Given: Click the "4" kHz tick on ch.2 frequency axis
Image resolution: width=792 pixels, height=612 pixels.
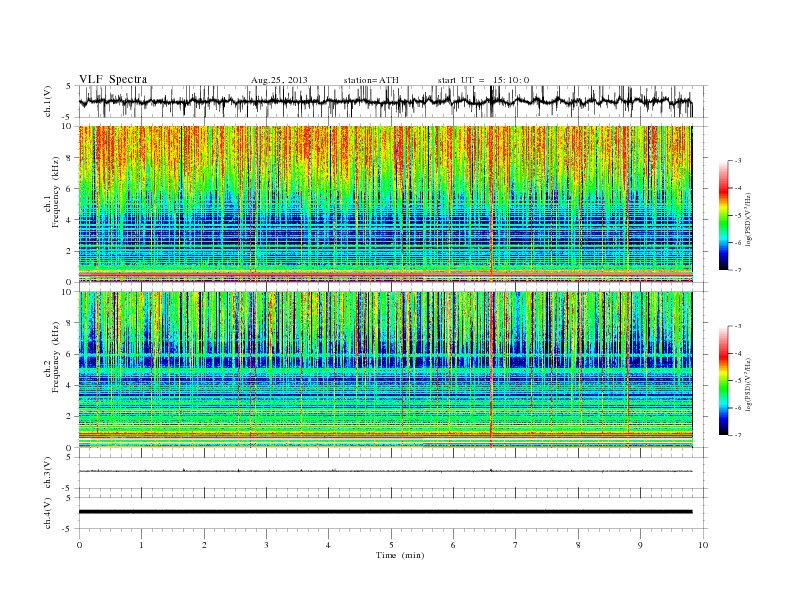Looking at the screenshot, I should (x=69, y=385).
